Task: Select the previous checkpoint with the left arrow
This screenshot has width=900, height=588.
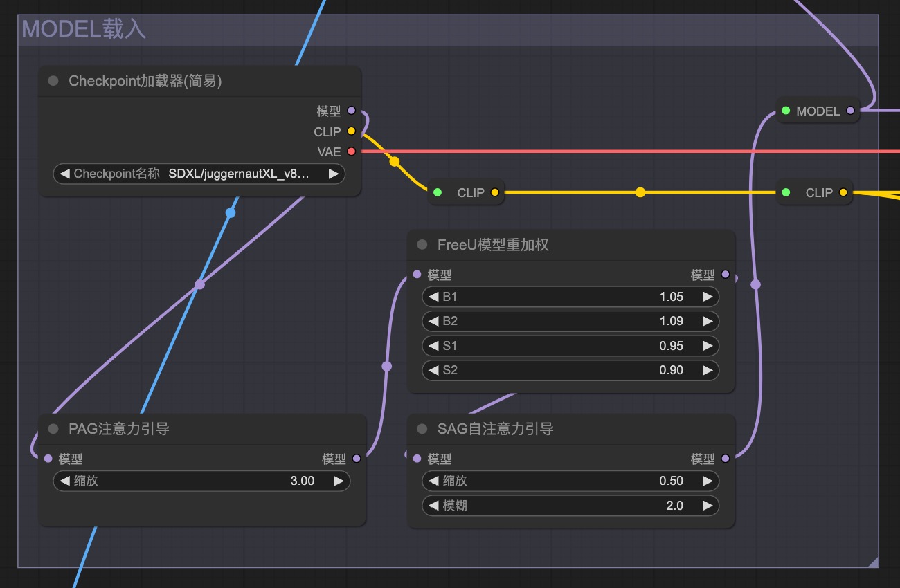Action: 65,174
